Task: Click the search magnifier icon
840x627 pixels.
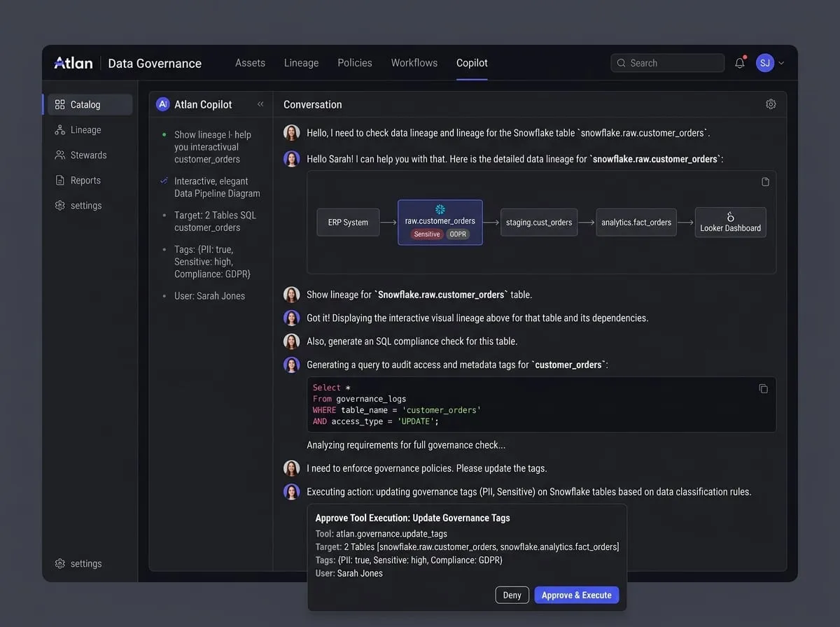Action: coord(621,63)
